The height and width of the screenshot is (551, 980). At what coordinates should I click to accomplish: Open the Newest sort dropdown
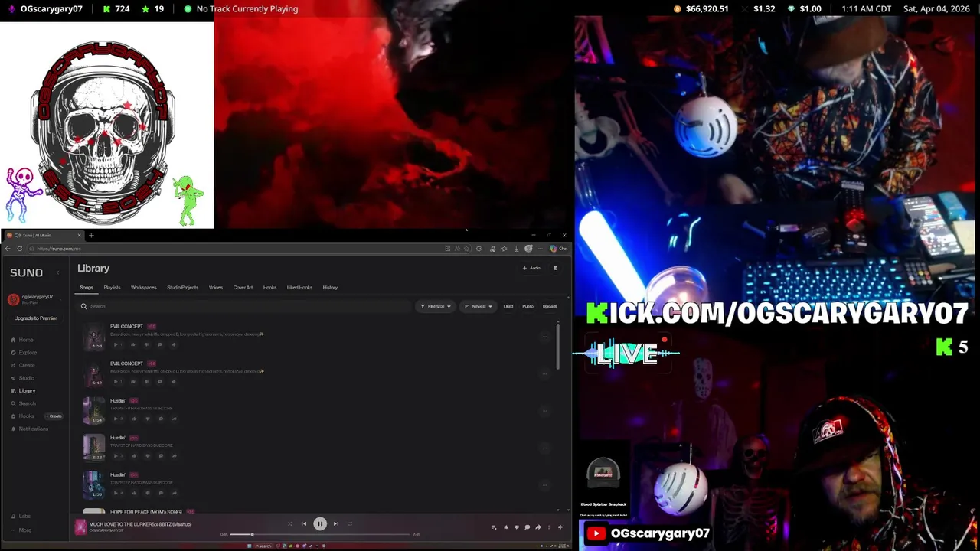click(x=479, y=306)
